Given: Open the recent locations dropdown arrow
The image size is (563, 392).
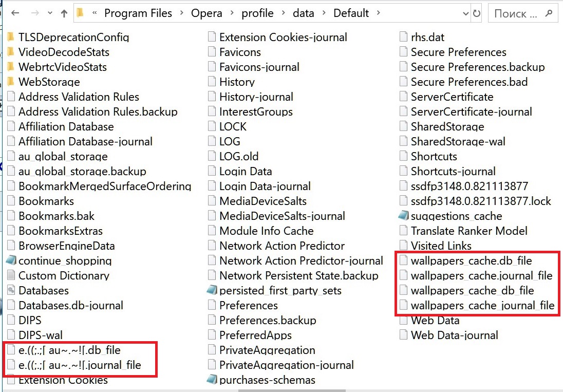Looking at the screenshot, I should [50, 13].
